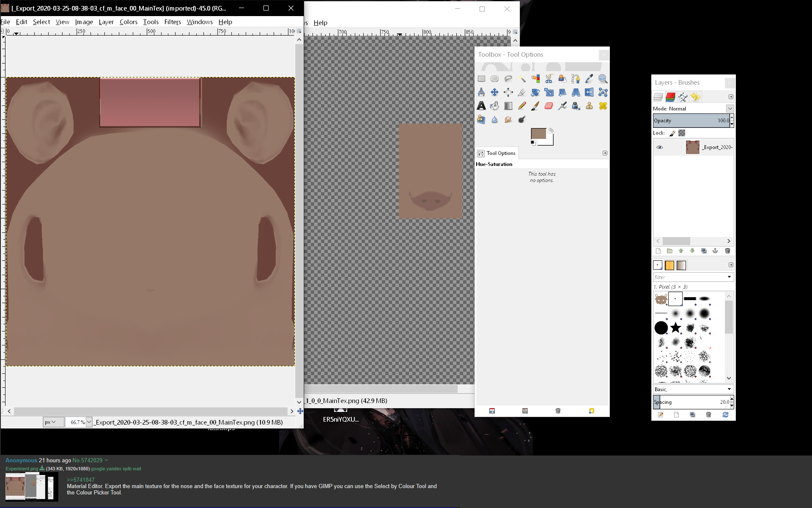
Task: Toggle lock alpha channel checkerboard icon
Action: tap(682, 133)
